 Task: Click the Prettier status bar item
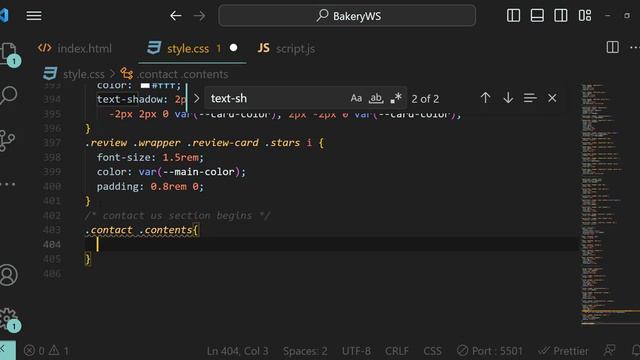(x=563, y=351)
